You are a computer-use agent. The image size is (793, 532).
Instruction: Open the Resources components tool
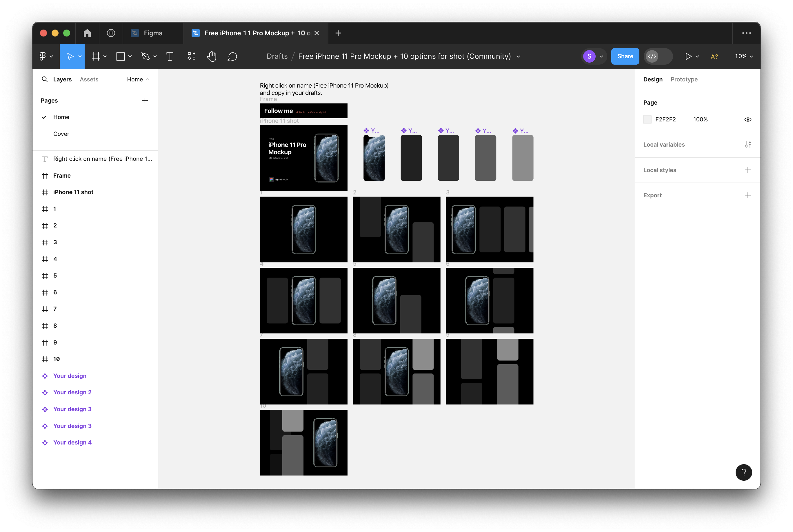191,56
